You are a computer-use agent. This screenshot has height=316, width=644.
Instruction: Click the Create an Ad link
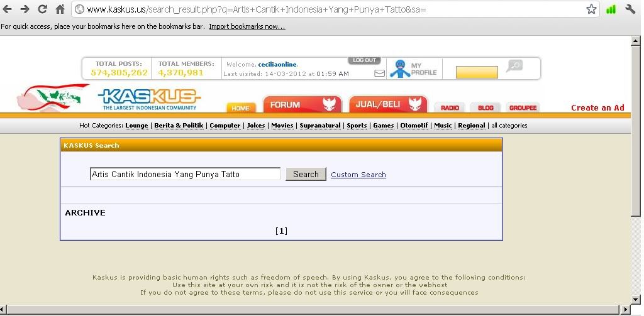click(x=597, y=108)
